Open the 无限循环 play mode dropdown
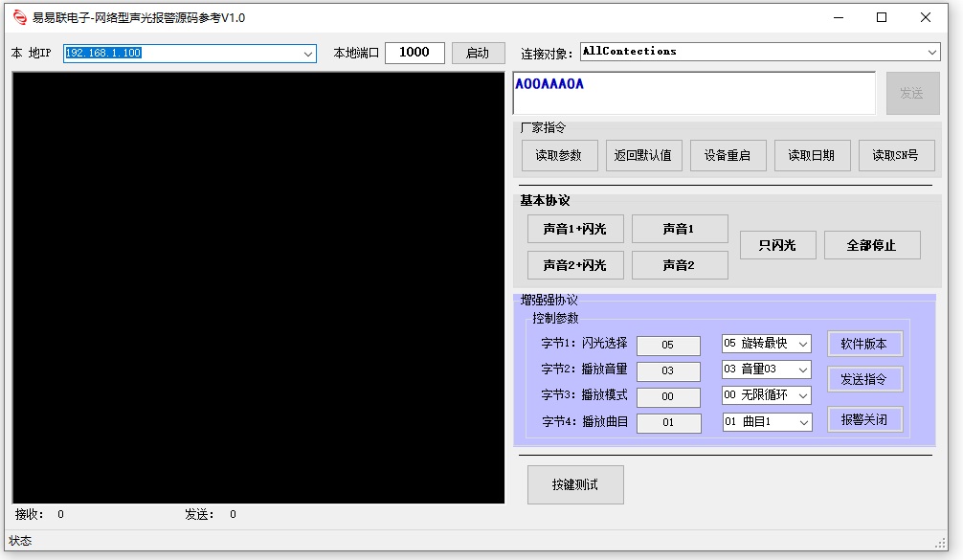963x560 pixels. coord(802,395)
